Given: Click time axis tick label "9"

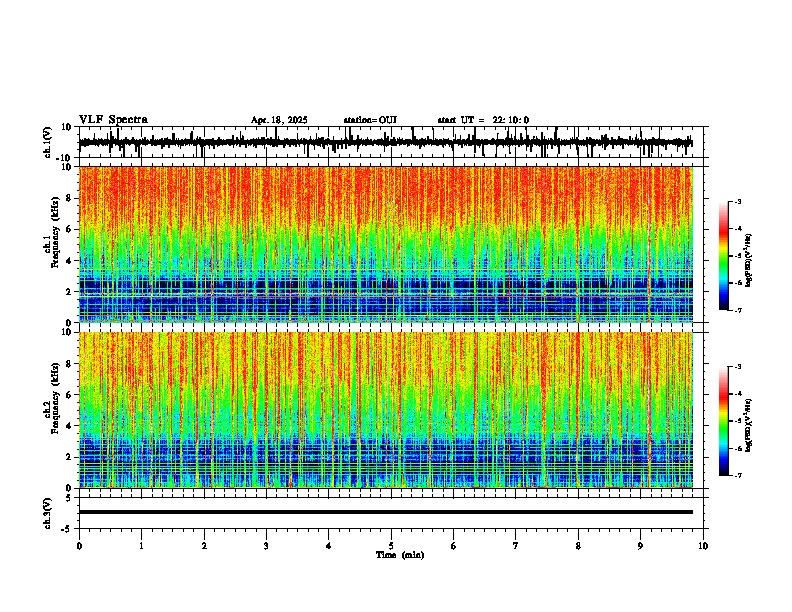Looking at the screenshot, I should click(640, 546).
